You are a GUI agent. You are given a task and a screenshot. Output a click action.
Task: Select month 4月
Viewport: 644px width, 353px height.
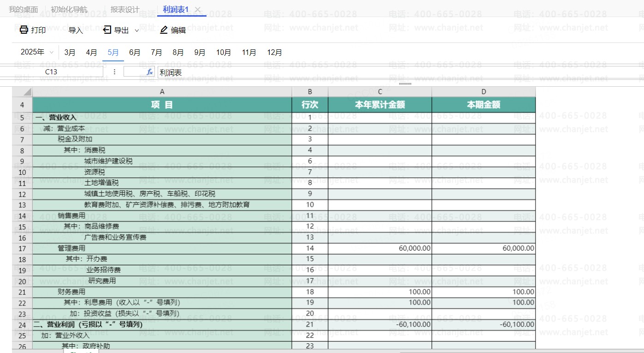tap(92, 53)
